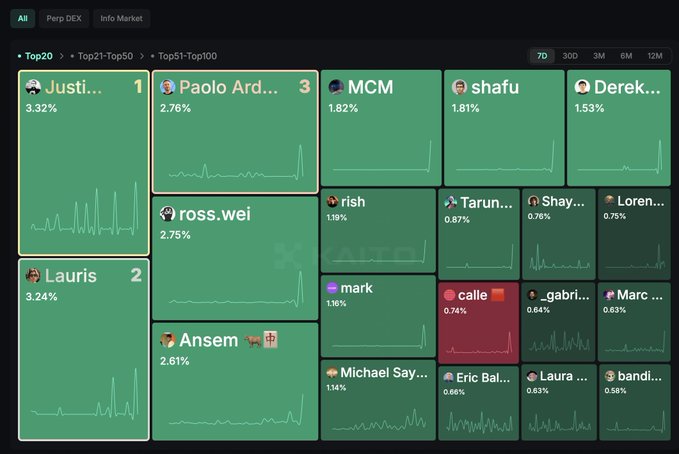
Task: Click rank 1 badge on Justi... tile
Action: (138, 87)
